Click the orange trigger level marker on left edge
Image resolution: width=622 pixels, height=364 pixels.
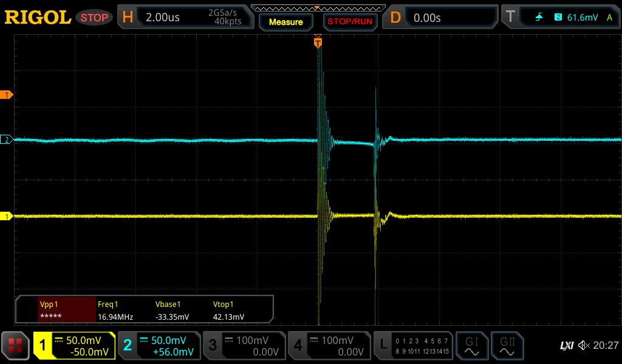(x=7, y=95)
